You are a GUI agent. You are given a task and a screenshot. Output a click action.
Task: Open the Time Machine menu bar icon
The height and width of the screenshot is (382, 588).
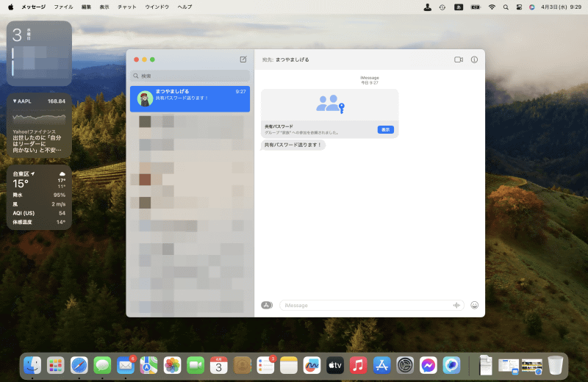(x=442, y=7)
